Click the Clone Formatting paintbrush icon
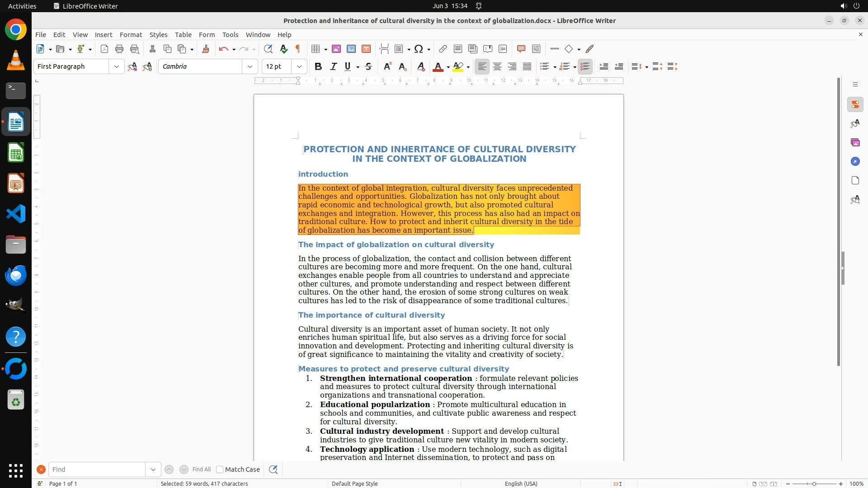The image size is (868, 488). tap(206, 49)
